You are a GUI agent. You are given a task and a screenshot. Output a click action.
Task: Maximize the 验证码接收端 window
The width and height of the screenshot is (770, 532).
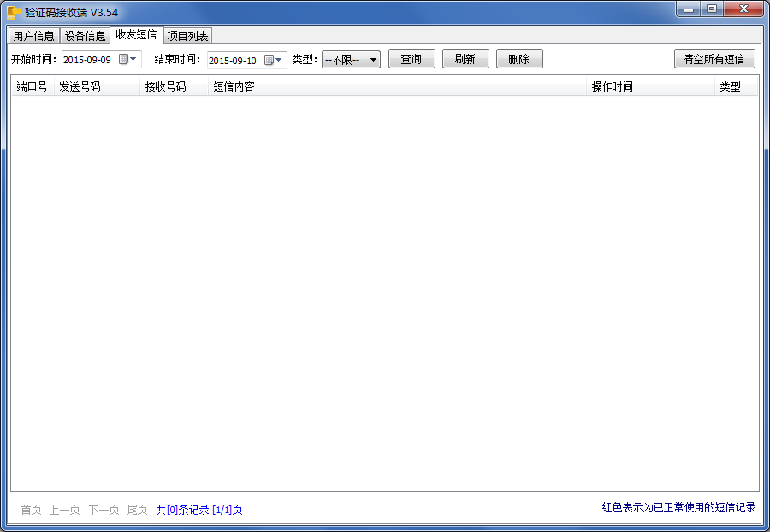pyautogui.click(x=712, y=9)
